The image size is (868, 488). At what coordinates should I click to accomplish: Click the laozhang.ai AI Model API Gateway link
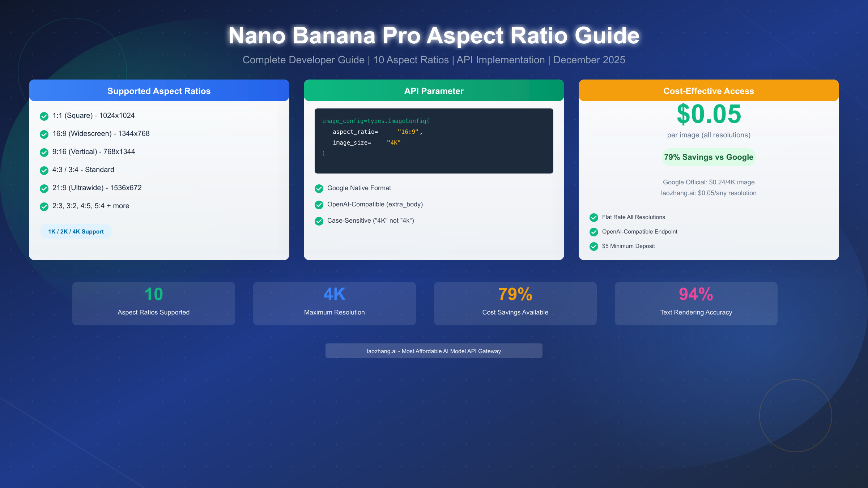[434, 351]
